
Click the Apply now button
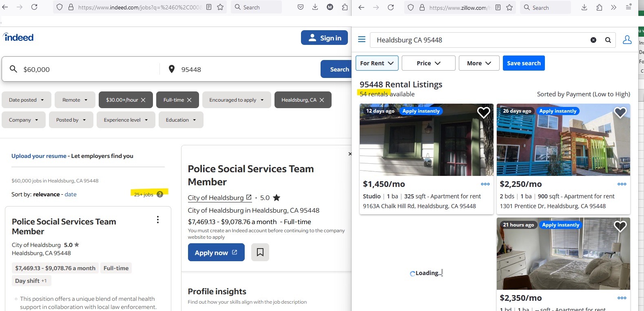216,252
